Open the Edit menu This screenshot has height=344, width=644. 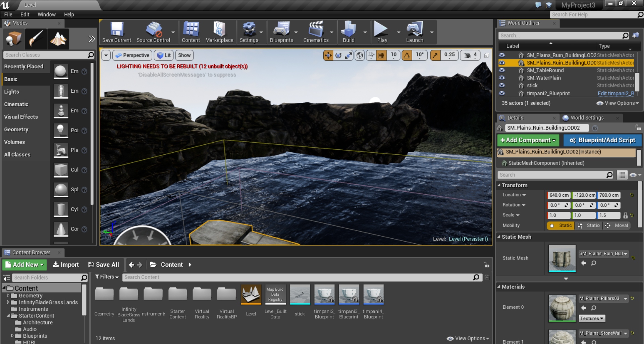pos(25,14)
